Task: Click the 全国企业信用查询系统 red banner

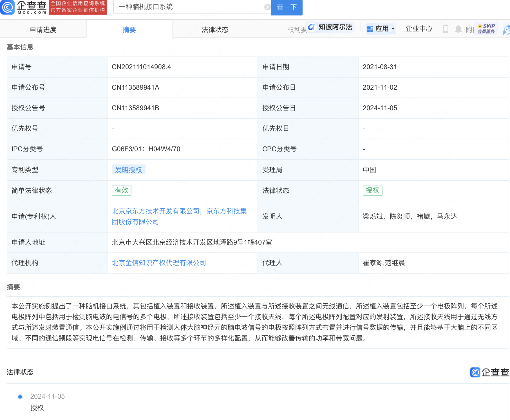Action: click(x=78, y=7)
